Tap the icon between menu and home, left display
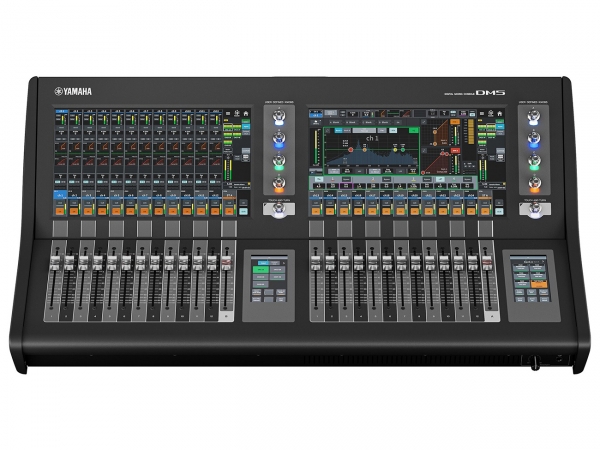Viewport: 600px width, 450px height. click(237, 113)
